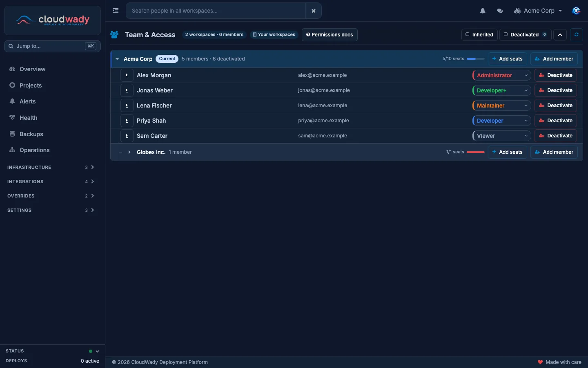Expand the Globex Inc. workspace
The height and width of the screenshot is (368, 588).
pyautogui.click(x=129, y=152)
